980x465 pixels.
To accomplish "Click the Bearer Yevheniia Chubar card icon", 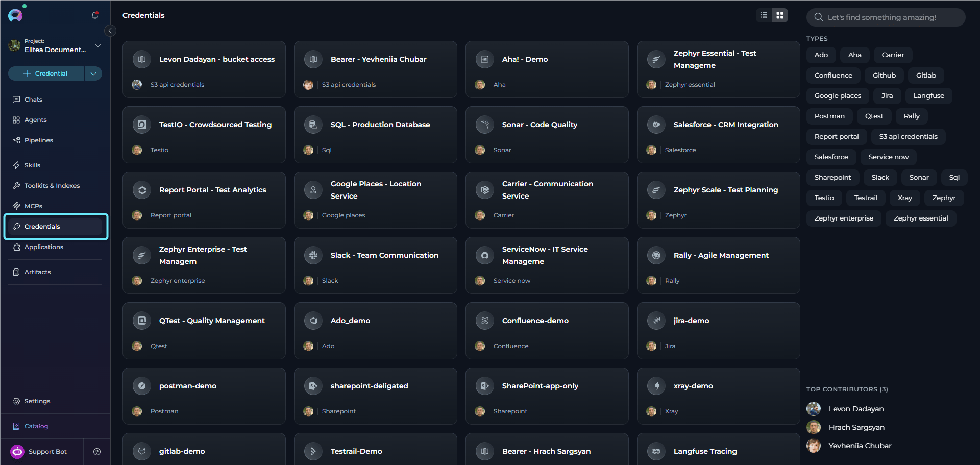I will click(x=313, y=60).
